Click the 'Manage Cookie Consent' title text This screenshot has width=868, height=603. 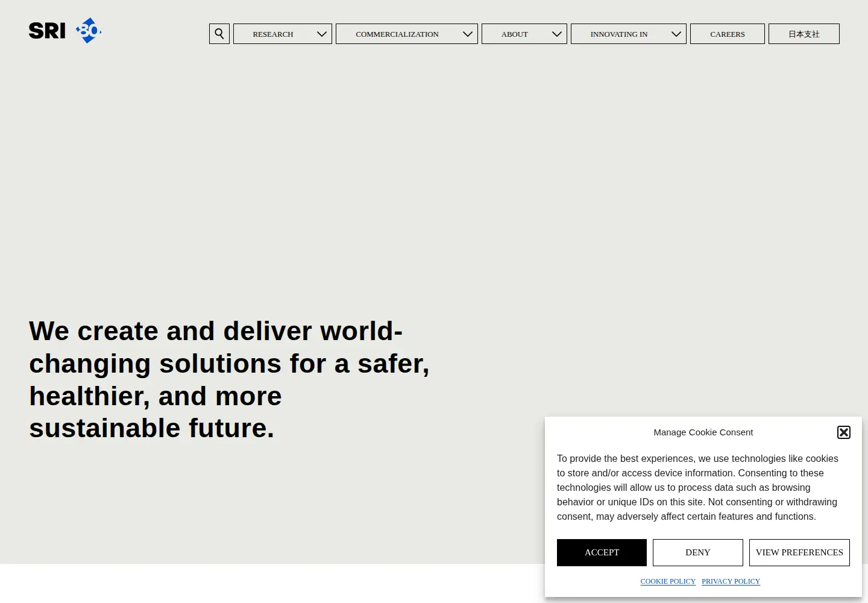point(703,432)
